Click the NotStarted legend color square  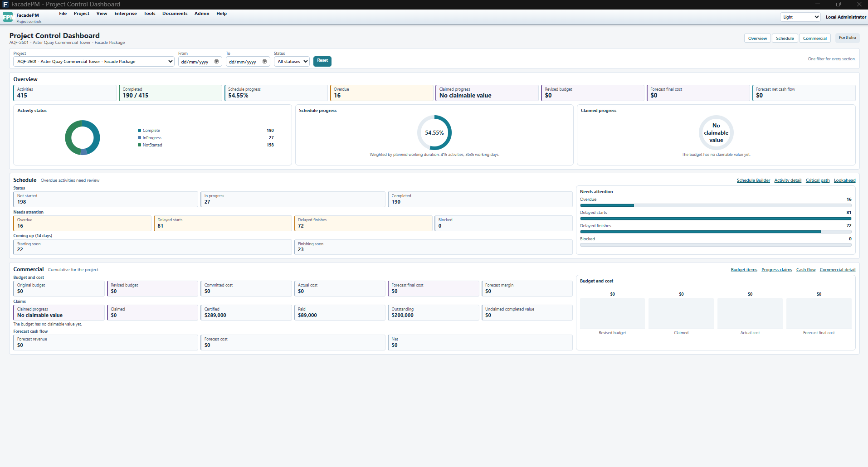tap(139, 145)
